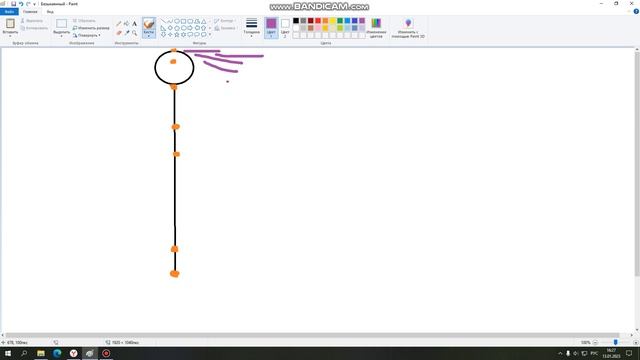This screenshot has width=640, height=360.
Task: Click Edit colors rainbow icon
Action: pos(376,23)
